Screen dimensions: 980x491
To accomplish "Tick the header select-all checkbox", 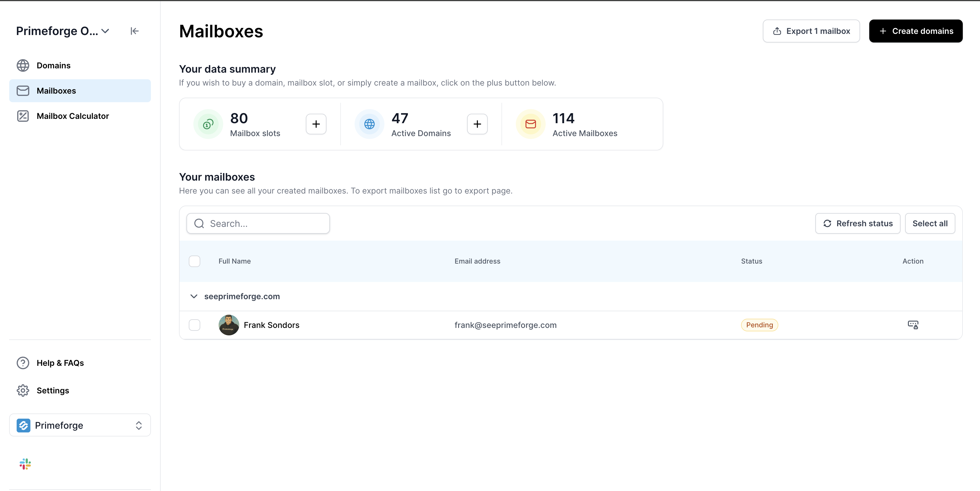I will pyautogui.click(x=195, y=261).
